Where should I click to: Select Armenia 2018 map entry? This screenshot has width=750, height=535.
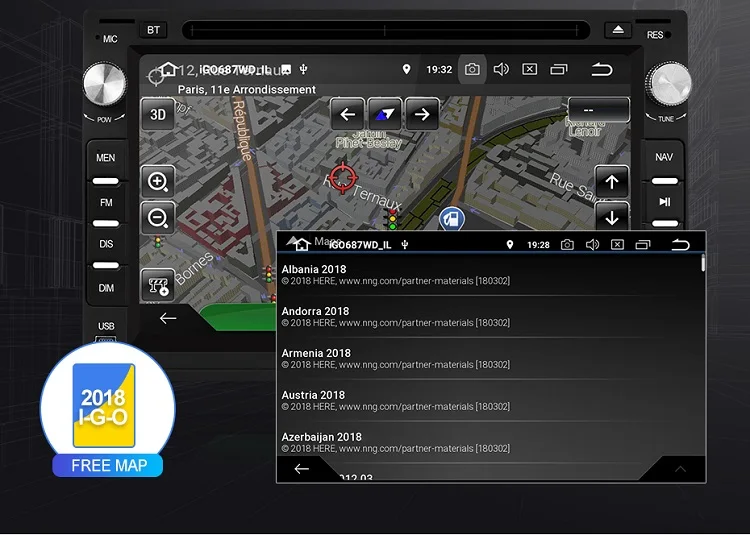(489, 359)
